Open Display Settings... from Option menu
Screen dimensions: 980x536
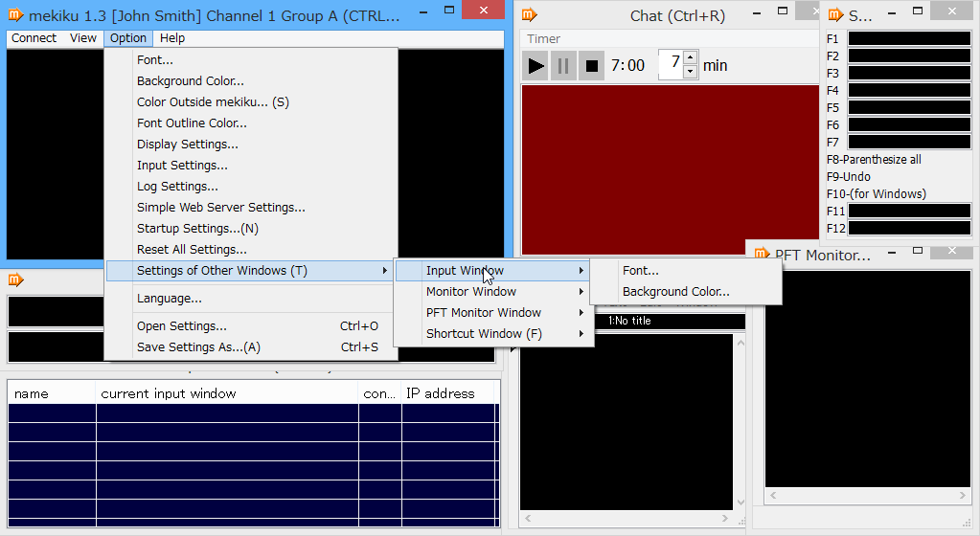[187, 145]
